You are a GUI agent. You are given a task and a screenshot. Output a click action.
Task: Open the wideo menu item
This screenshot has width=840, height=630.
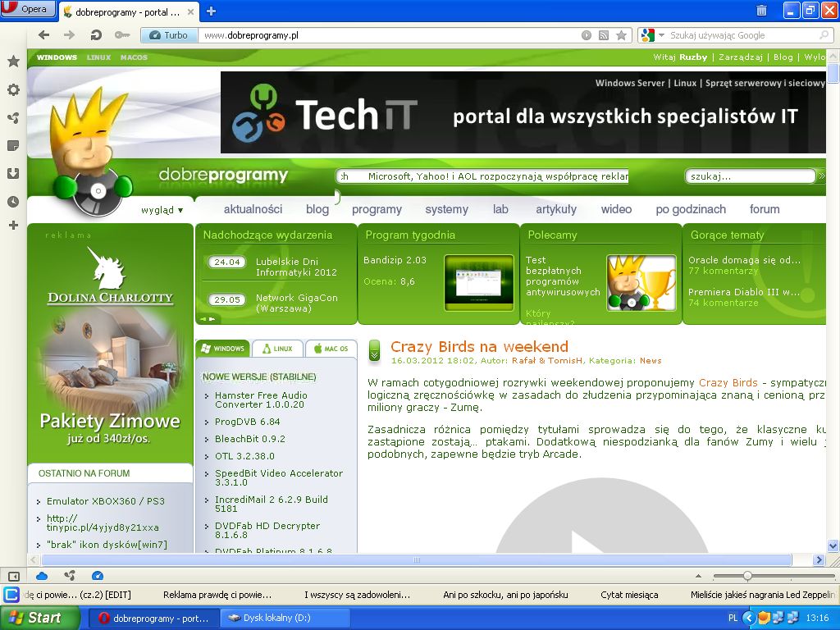(616, 209)
